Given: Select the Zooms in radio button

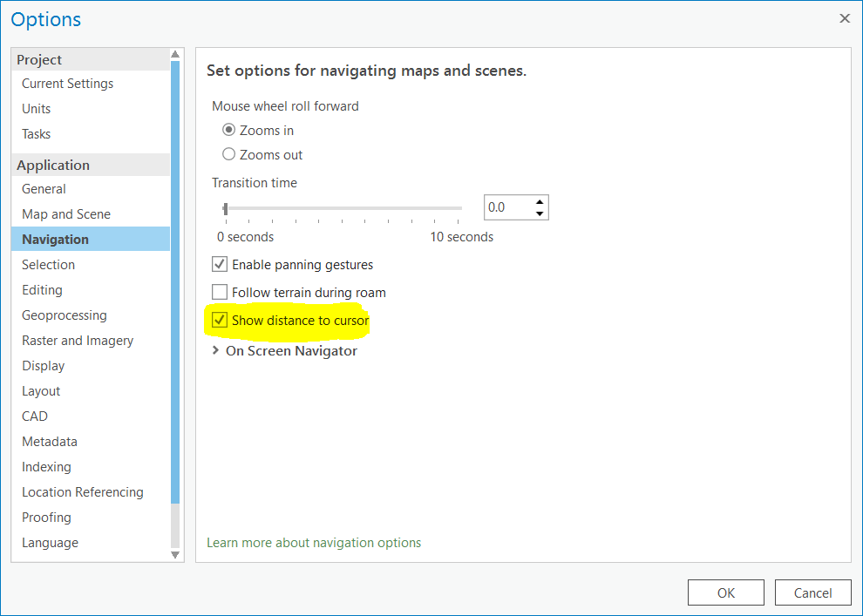Looking at the screenshot, I should coord(229,130).
